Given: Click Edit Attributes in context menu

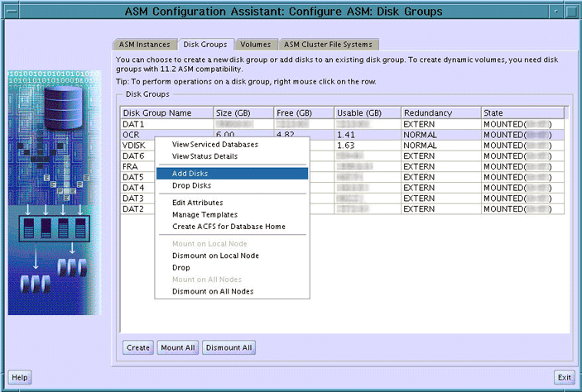Looking at the screenshot, I should click(x=197, y=203).
